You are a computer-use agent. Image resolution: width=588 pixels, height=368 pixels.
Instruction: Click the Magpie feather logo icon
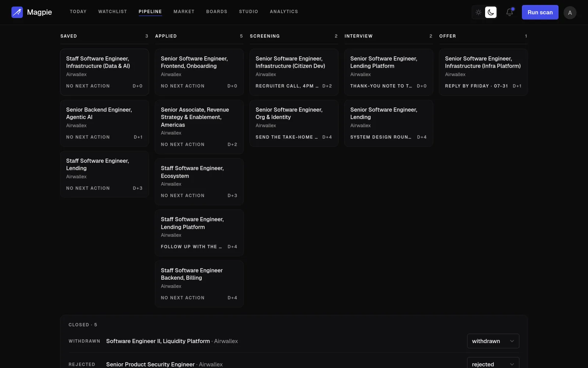coord(17,12)
